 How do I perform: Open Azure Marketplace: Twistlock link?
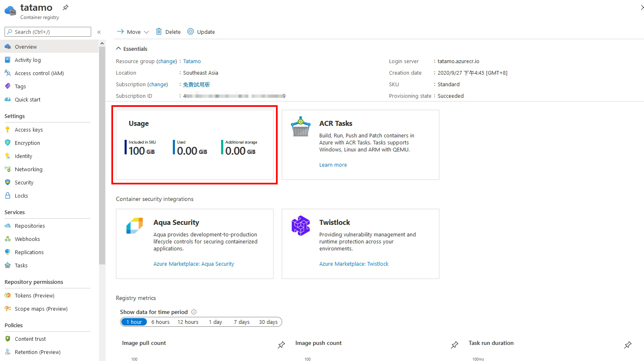(x=354, y=264)
